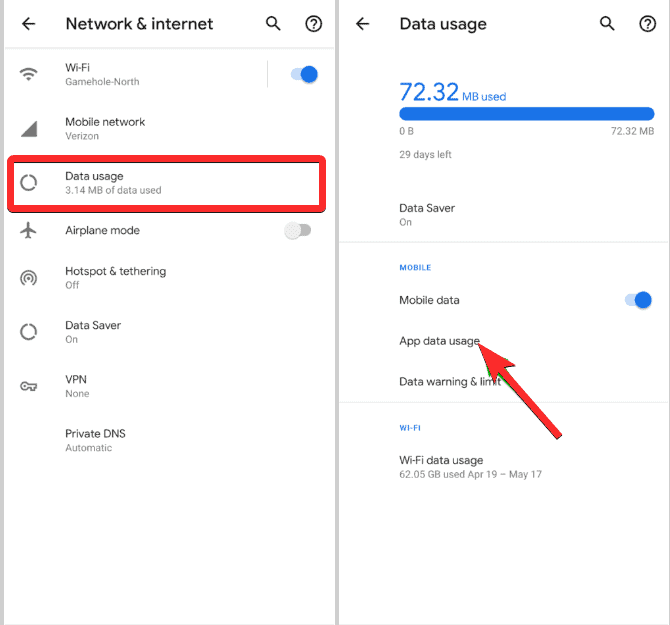This screenshot has height=625, width=670.
Task: Click the '72.32 MB' bar end label
Action: (x=632, y=131)
